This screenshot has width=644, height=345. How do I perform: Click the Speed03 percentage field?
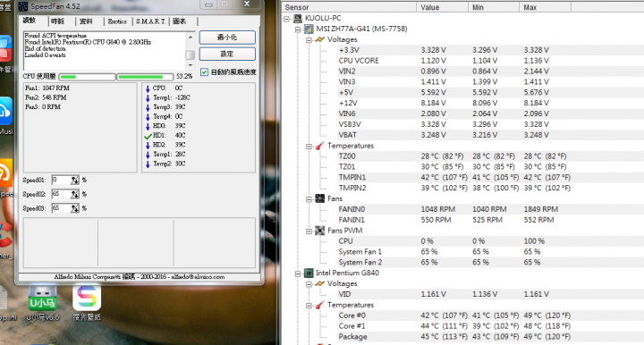pyautogui.click(x=61, y=208)
